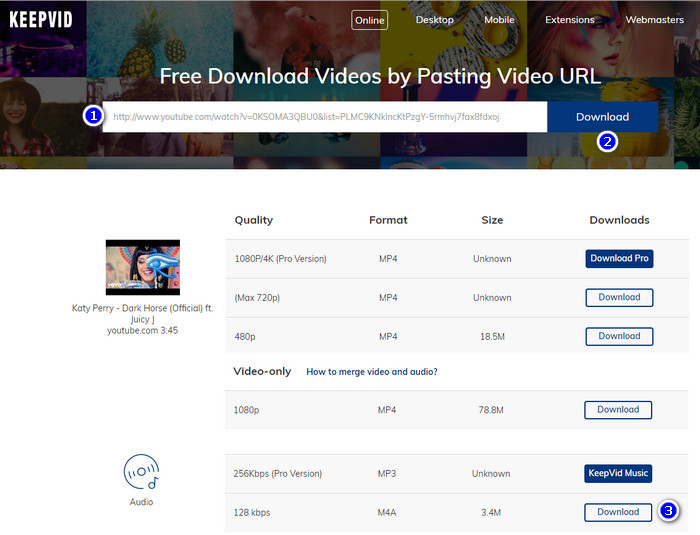Screen dimensions: 700x535
Task: Click the 'Downloads' column header
Action: point(619,220)
